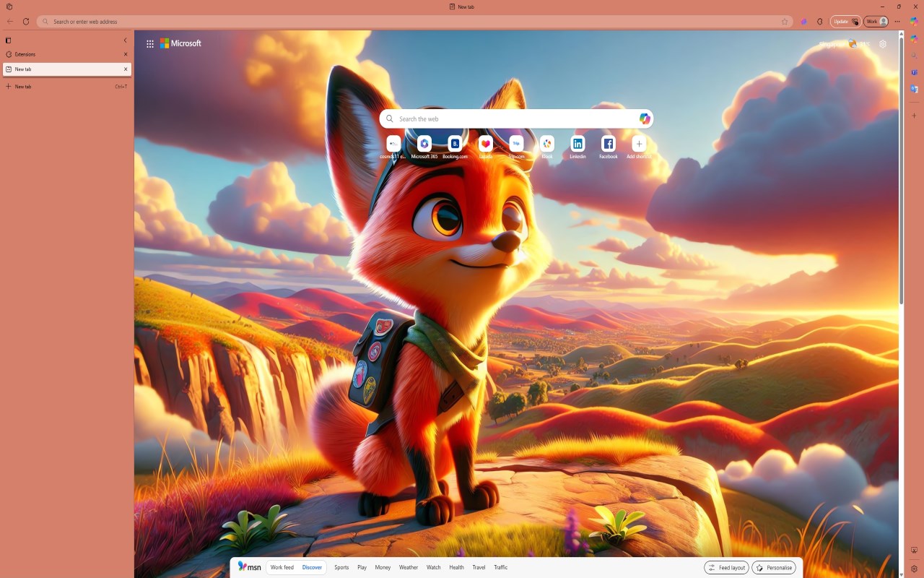Viewport: 924px width, 578px height.
Task: Open the Teams icon in sidebar
Action: 914,72
